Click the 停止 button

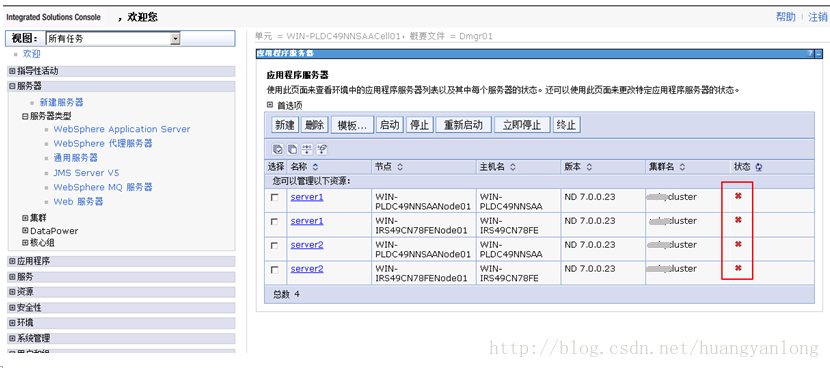420,125
